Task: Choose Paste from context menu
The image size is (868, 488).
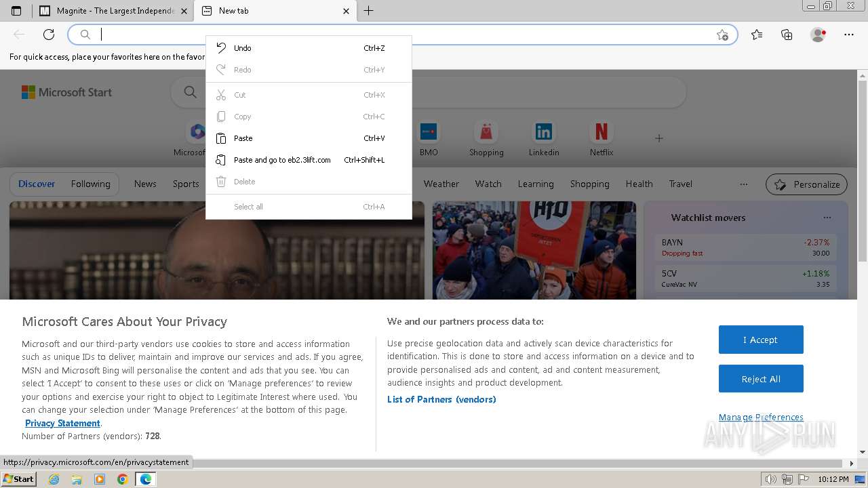Action: (x=309, y=138)
